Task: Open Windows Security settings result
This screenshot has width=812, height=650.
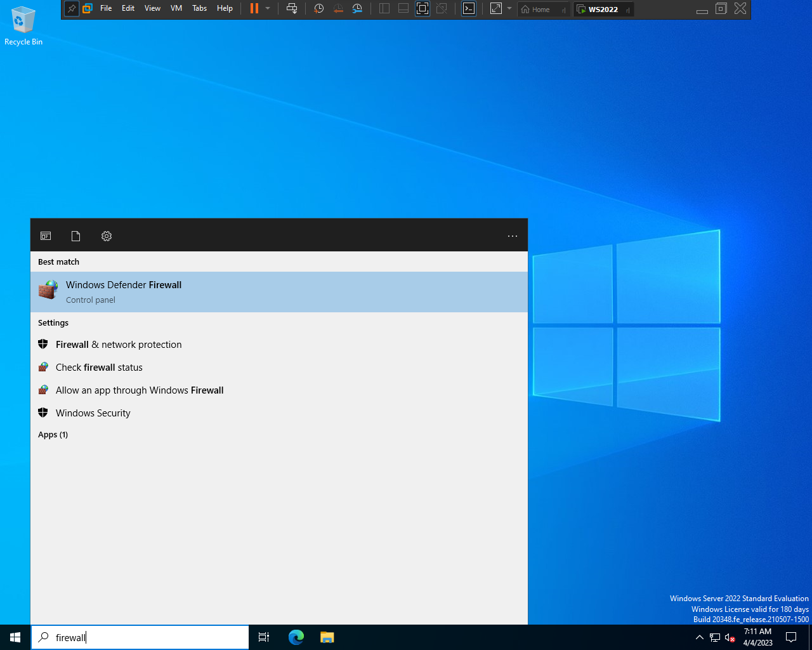Action: click(x=279, y=413)
